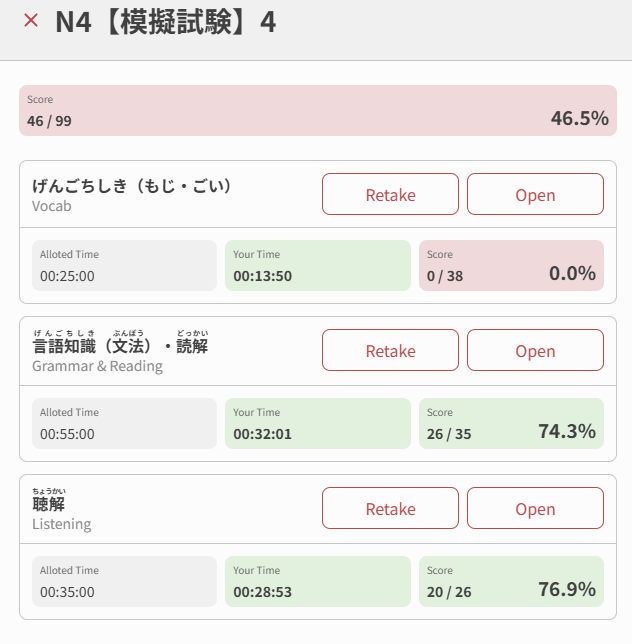Click the Vocab Alloted Time 00:25:00 box
This screenshot has width=632, height=644.
pyautogui.click(x=125, y=266)
